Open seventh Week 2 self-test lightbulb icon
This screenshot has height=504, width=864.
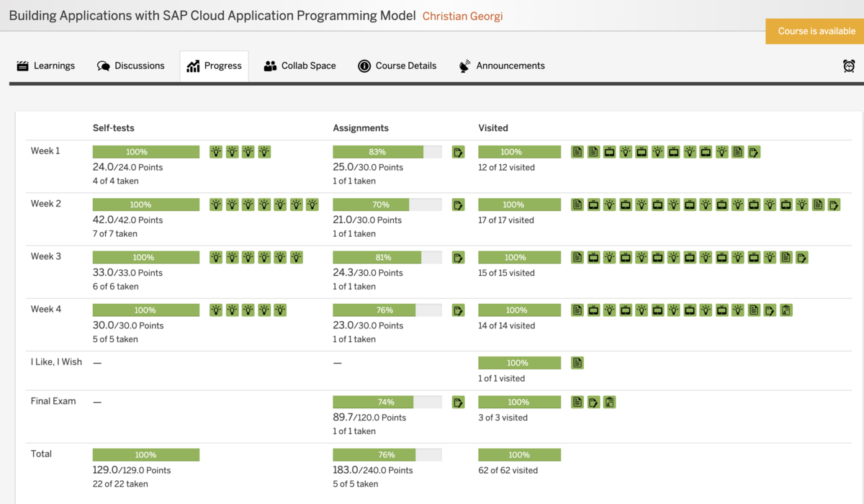tap(312, 205)
